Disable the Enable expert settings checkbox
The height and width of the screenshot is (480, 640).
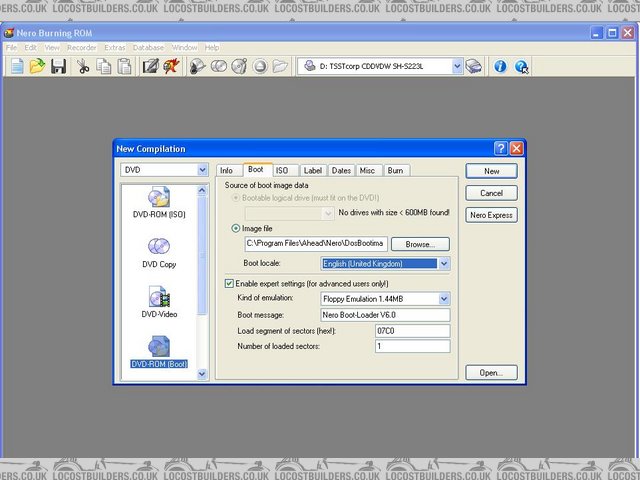coord(230,284)
